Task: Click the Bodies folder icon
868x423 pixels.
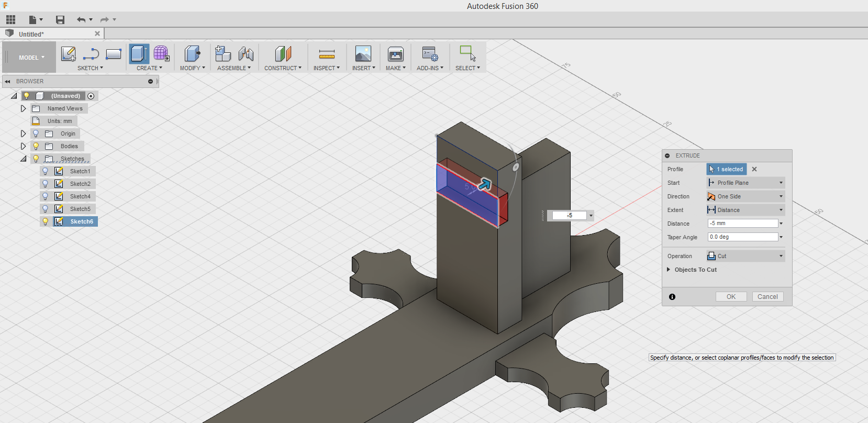Action: 49,146
